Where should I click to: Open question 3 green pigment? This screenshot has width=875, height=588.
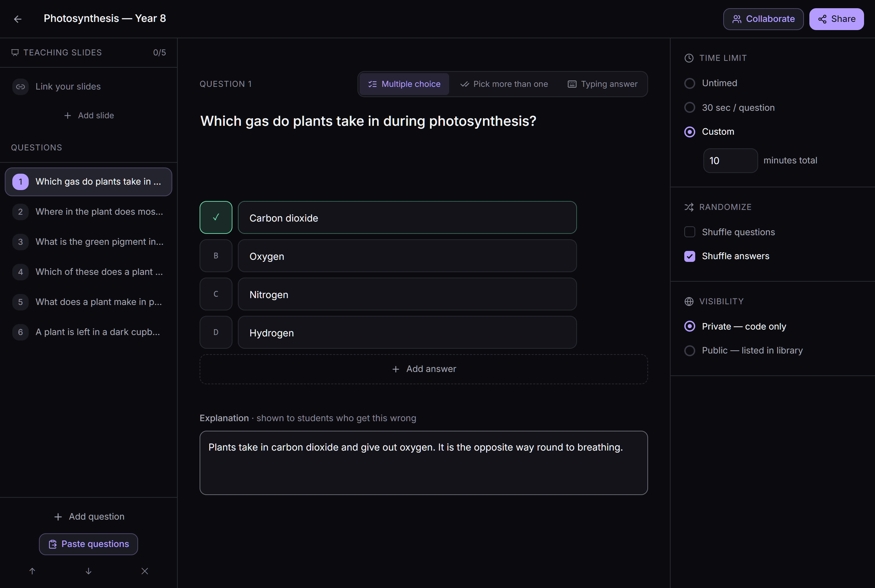(x=89, y=242)
